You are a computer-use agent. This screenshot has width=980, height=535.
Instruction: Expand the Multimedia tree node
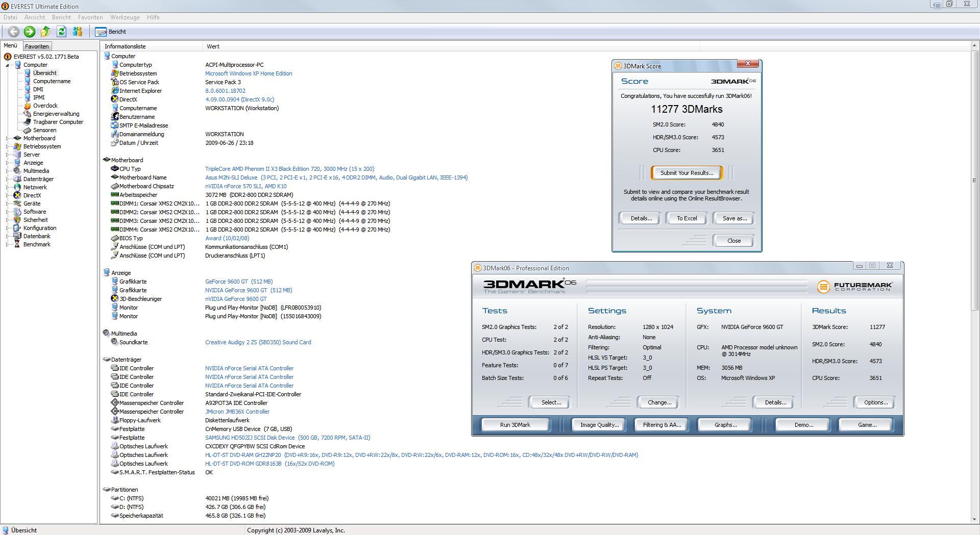[8, 171]
